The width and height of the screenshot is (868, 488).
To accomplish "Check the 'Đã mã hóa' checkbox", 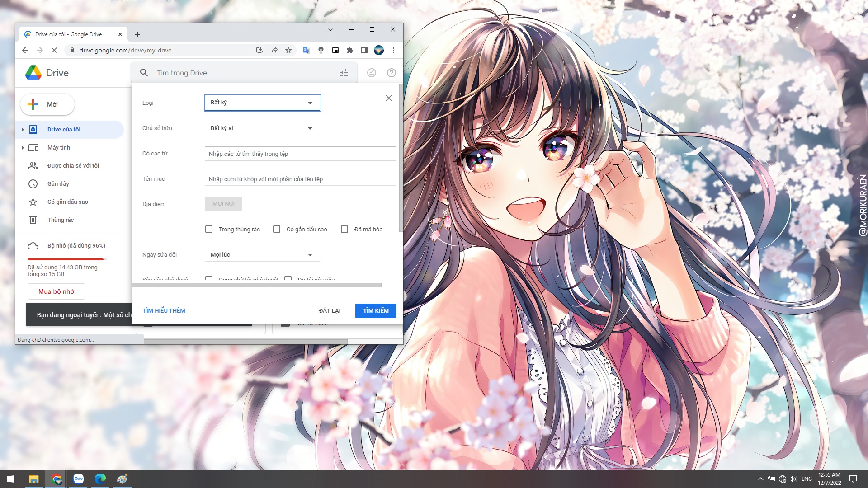I will click(x=344, y=229).
